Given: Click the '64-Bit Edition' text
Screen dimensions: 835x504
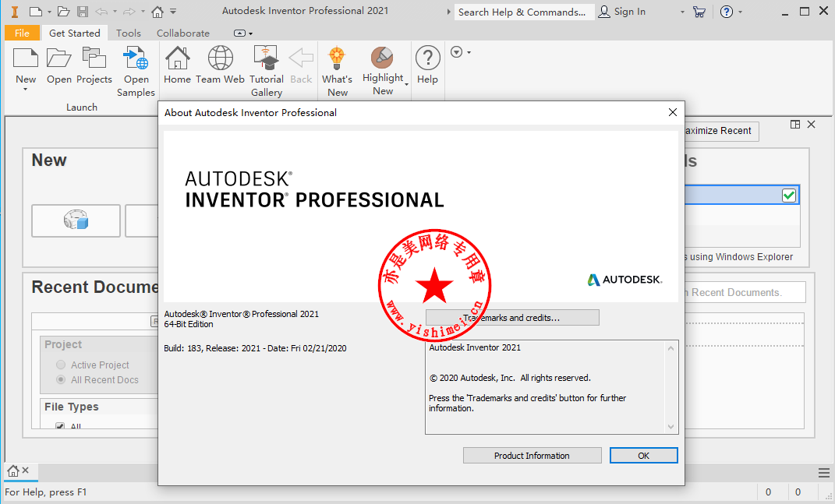Looking at the screenshot, I should [189, 324].
